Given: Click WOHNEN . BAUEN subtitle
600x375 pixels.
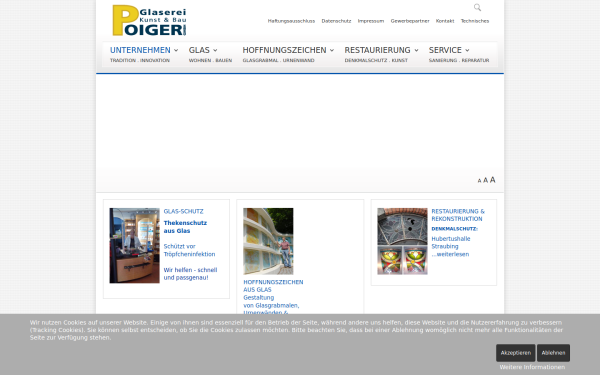Looking at the screenshot, I should pyautogui.click(x=210, y=60).
